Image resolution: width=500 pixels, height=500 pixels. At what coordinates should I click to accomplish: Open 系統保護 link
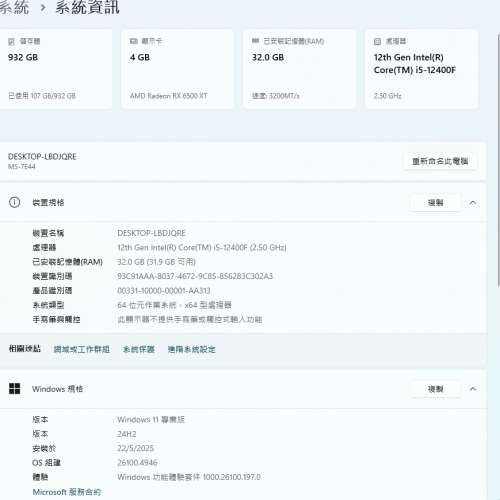tap(139, 349)
